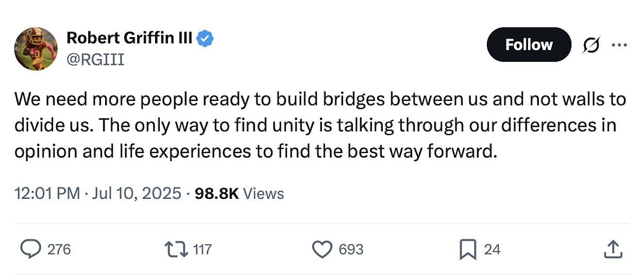Click the tweet text about building bridges
This screenshot has width=644, height=275.
(x=319, y=126)
